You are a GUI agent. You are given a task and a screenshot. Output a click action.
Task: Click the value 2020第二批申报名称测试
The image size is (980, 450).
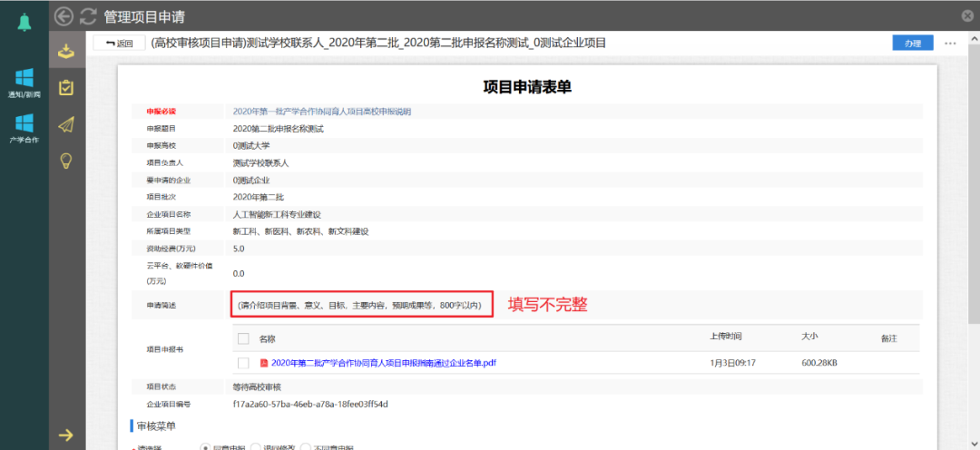coord(279,129)
